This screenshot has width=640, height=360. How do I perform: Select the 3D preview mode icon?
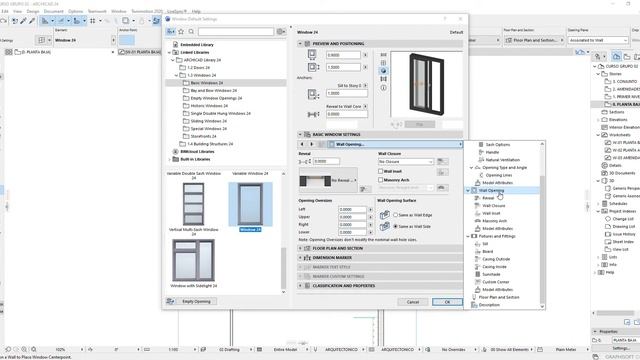pos(383,71)
